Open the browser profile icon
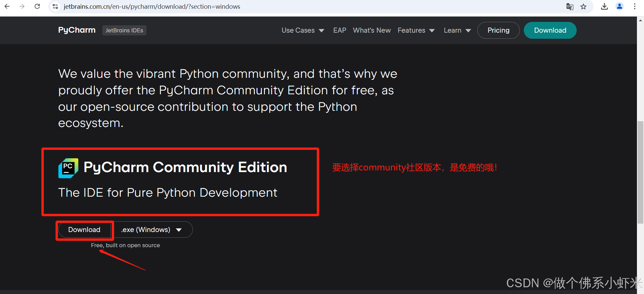644x294 pixels. 619,6
